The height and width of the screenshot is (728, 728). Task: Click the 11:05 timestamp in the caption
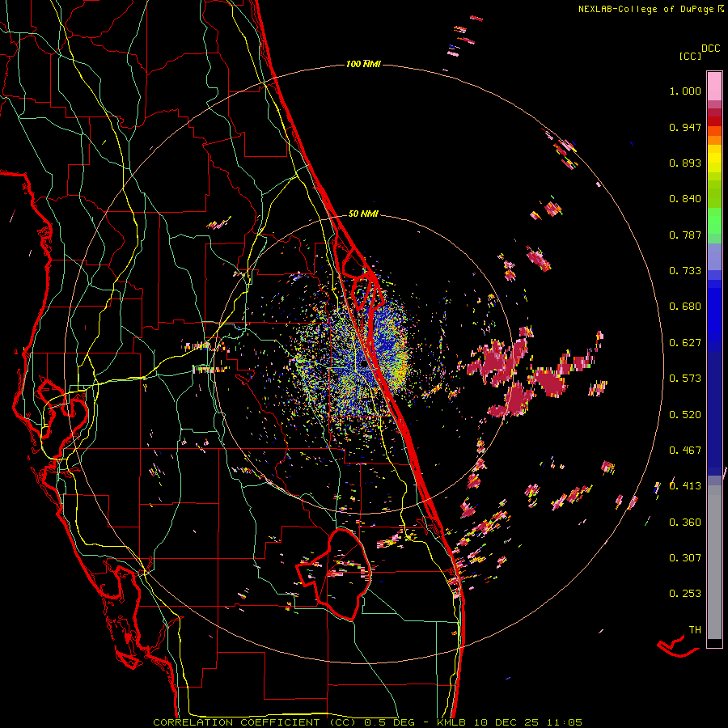(x=564, y=722)
